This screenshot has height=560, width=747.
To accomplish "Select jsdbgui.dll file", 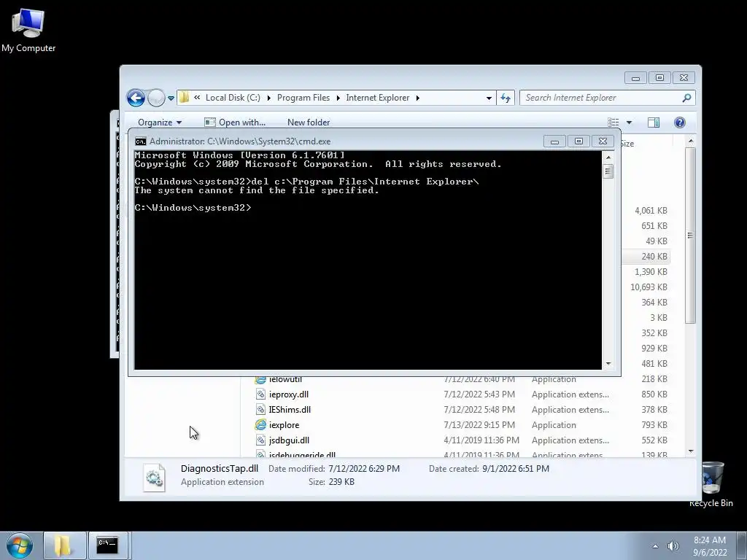I will click(289, 440).
